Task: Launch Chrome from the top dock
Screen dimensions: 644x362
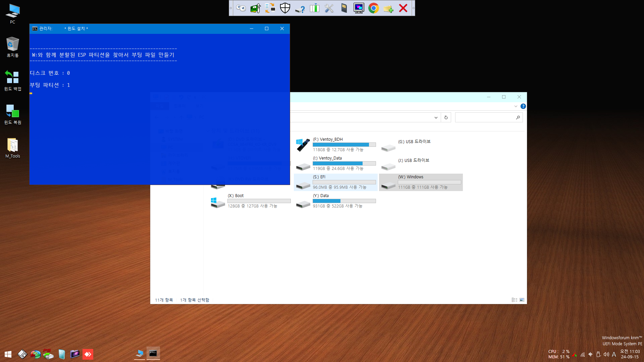Action: click(x=374, y=8)
